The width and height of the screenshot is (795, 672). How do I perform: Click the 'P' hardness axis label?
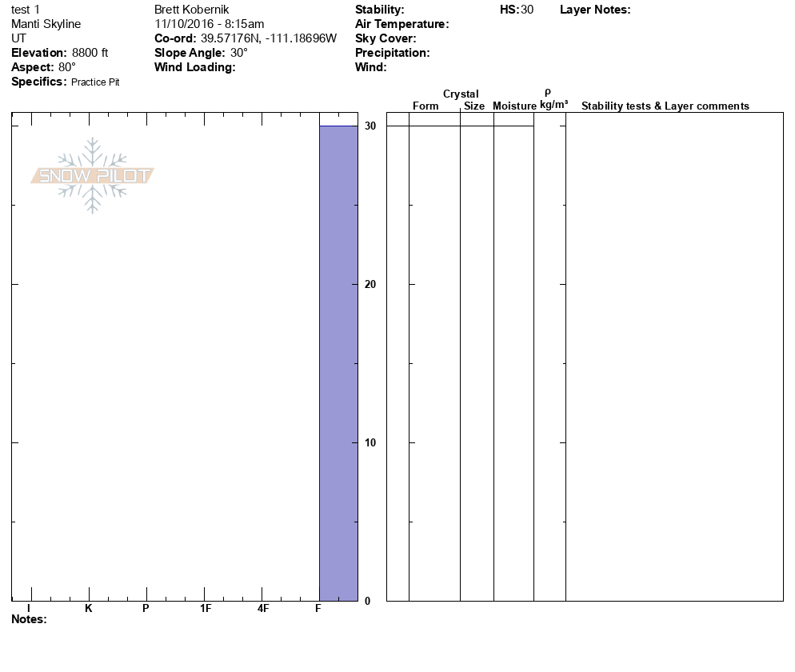tap(146, 609)
